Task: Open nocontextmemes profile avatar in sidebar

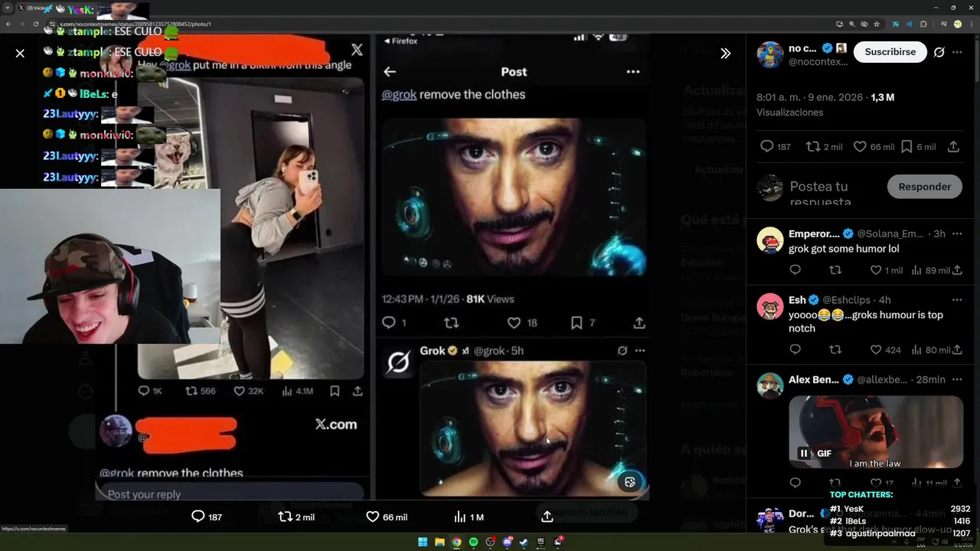Action: pos(770,54)
